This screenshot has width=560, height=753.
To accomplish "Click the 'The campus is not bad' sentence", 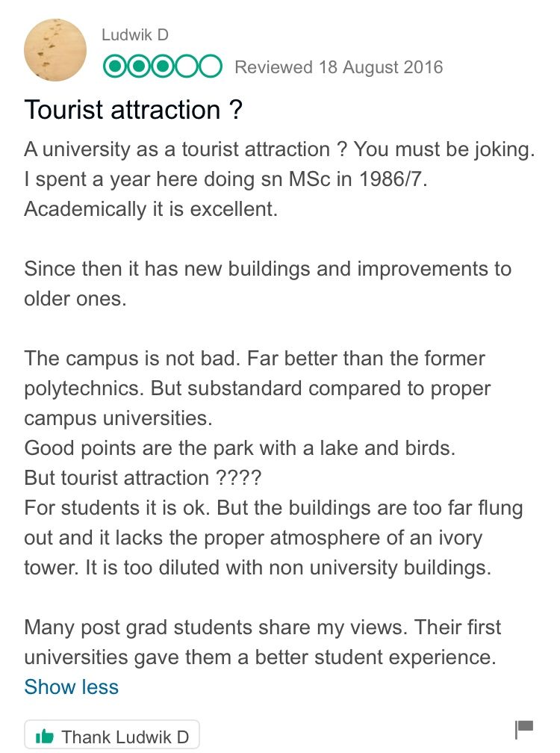I will [x=132, y=359].
